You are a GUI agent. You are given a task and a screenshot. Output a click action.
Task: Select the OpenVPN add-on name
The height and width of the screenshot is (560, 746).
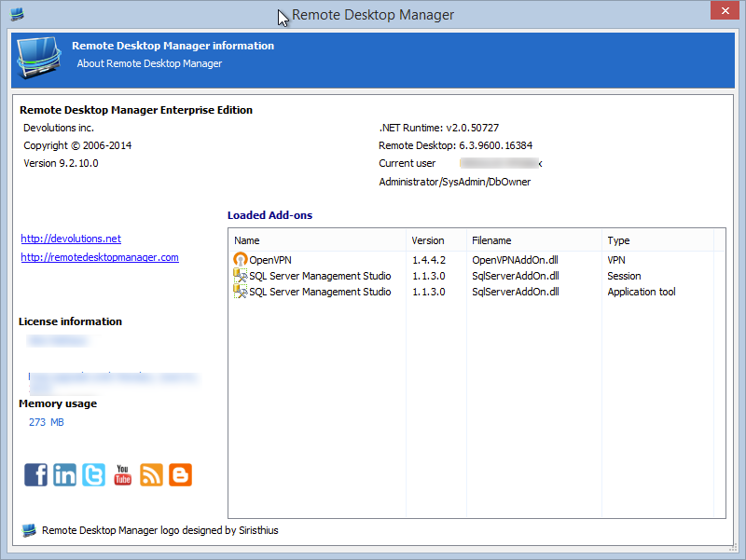point(270,260)
